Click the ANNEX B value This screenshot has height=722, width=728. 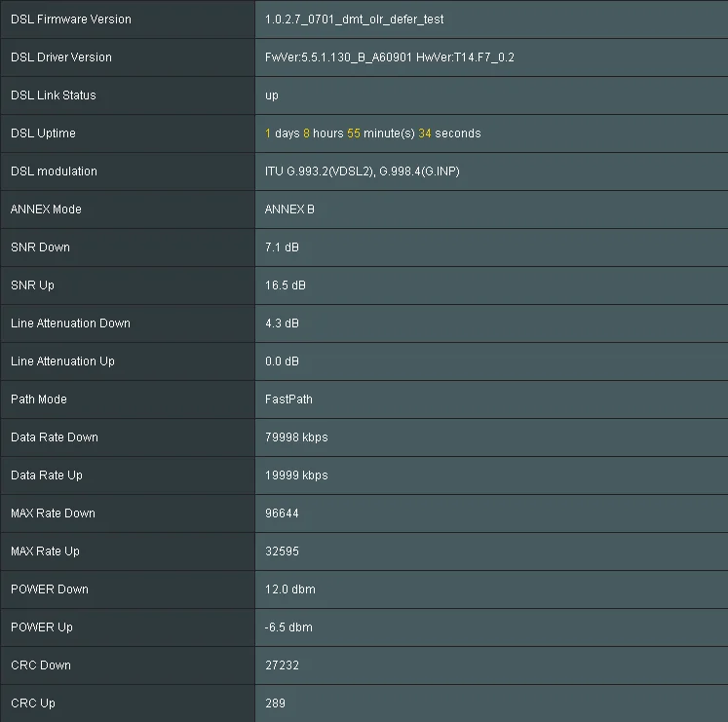coord(289,209)
